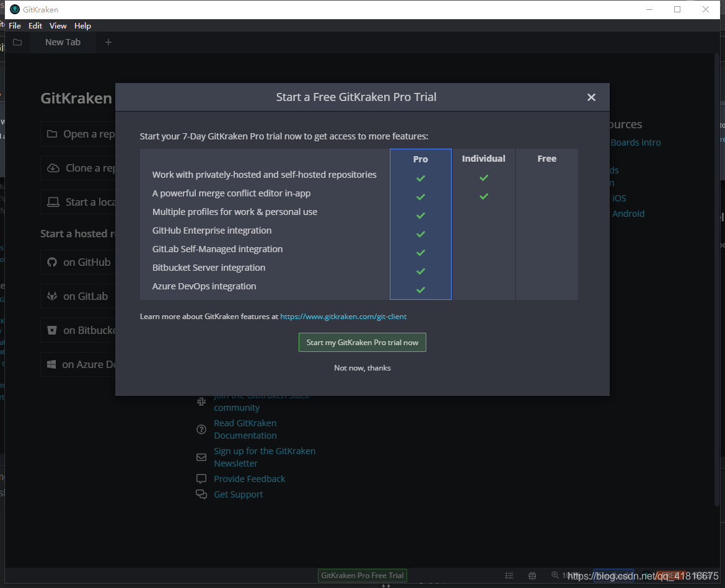Click the gift icon in status bar

(x=532, y=576)
